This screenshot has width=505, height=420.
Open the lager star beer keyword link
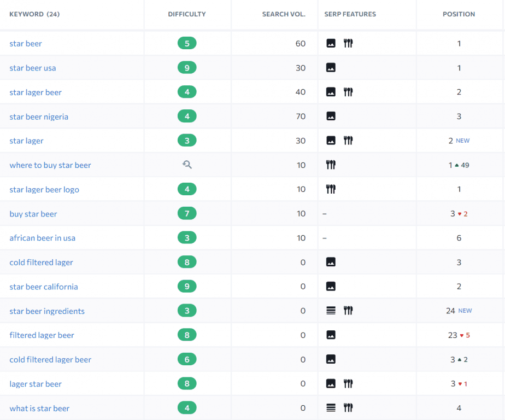point(36,384)
